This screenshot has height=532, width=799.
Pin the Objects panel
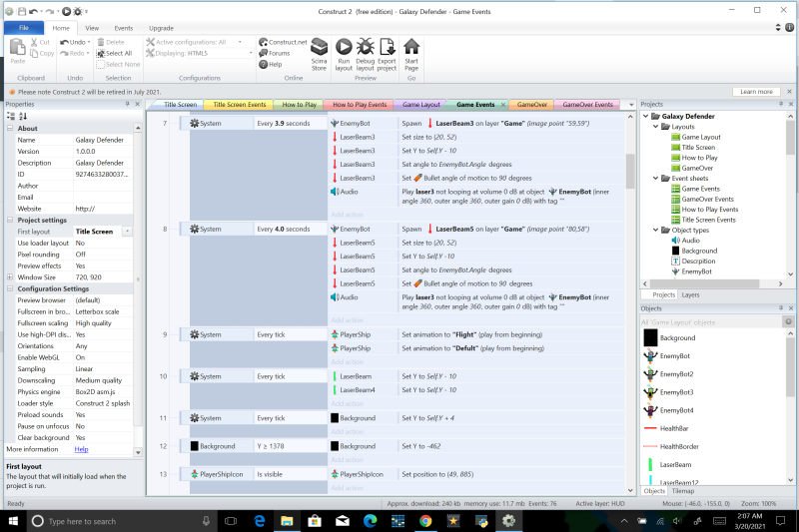coord(781,308)
